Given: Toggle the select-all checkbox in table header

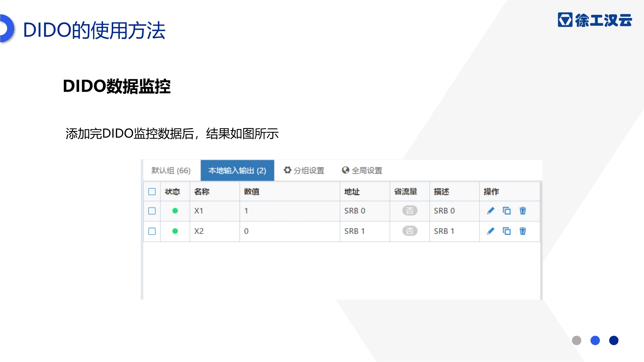Looking at the screenshot, I should (x=152, y=192).
